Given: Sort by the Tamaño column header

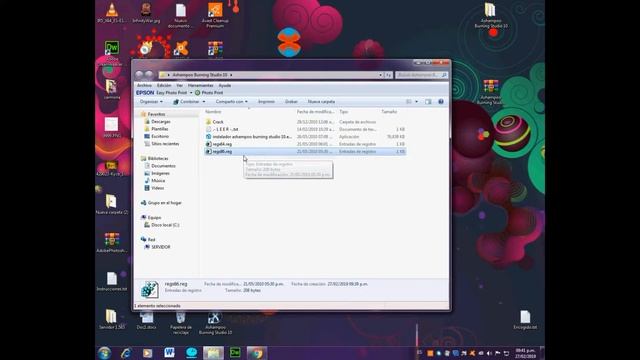Looking at the screenshot, I should 389,112.
